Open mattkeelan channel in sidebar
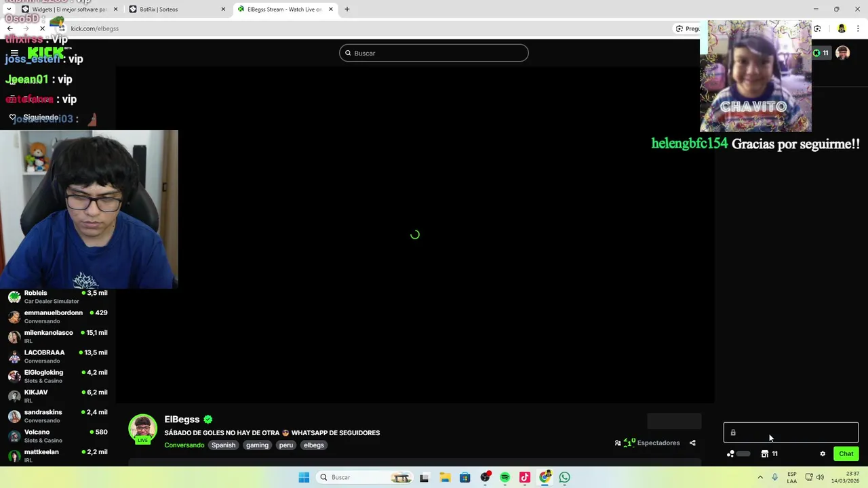Viewport: 868px width, 488px height. pyautogui.click(x=58, y=455)
